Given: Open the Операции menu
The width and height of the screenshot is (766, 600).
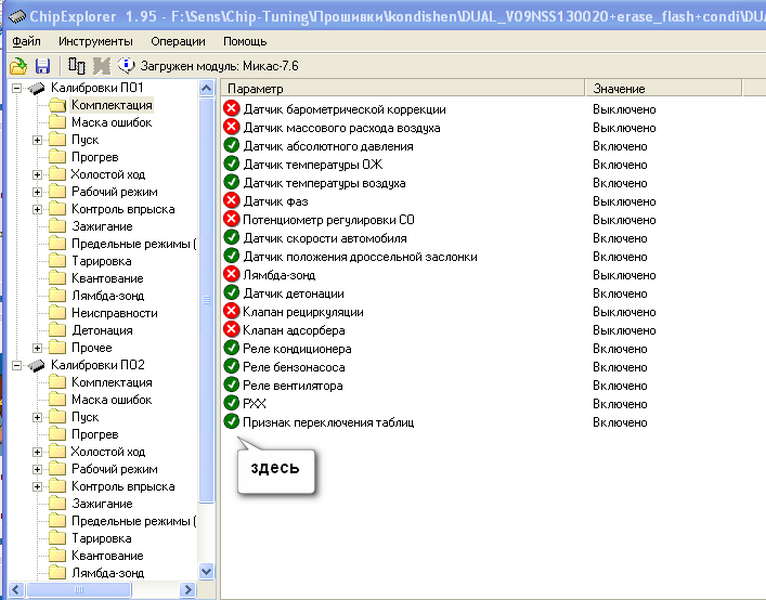Looking at the screenshot, I should (178, 41).
